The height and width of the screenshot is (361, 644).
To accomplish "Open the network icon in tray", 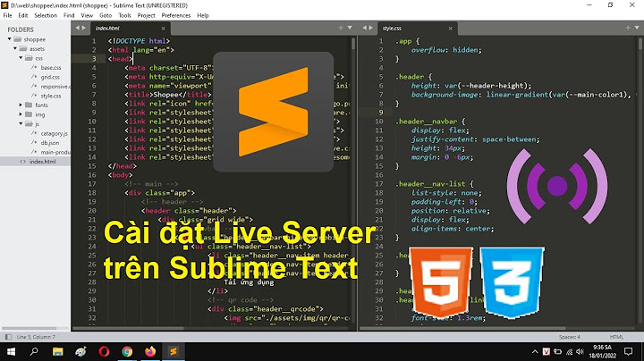I will click(x=569, y=351).
